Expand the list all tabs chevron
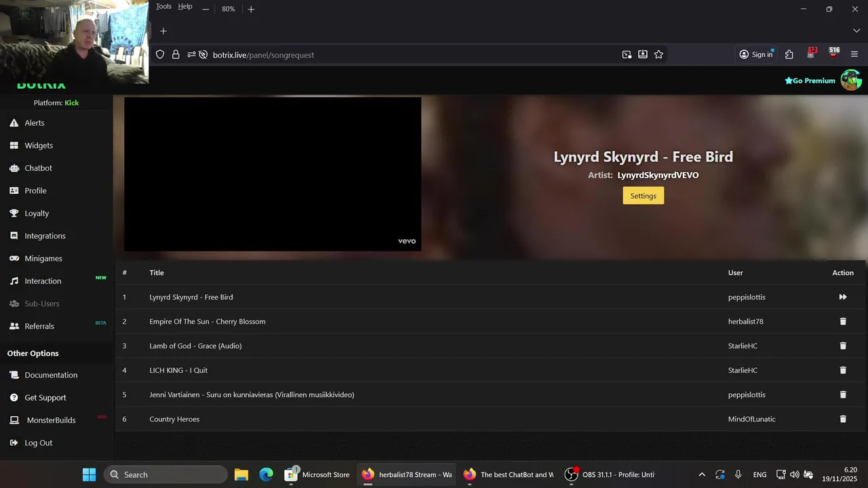The height and width of the screenshot is (488, 868). pos(856,31)
